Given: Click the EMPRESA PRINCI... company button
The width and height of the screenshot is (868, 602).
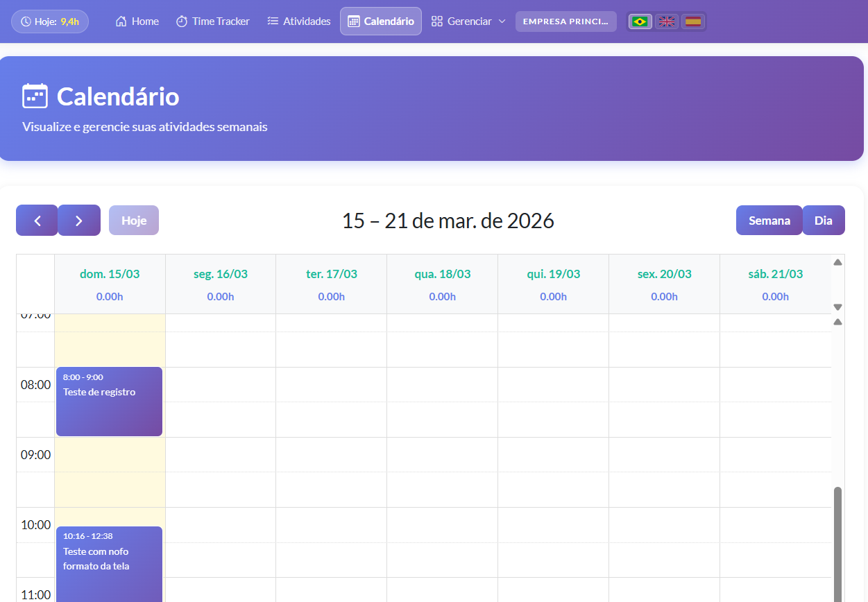Looking at the screenshot, I should click(565, 21).
